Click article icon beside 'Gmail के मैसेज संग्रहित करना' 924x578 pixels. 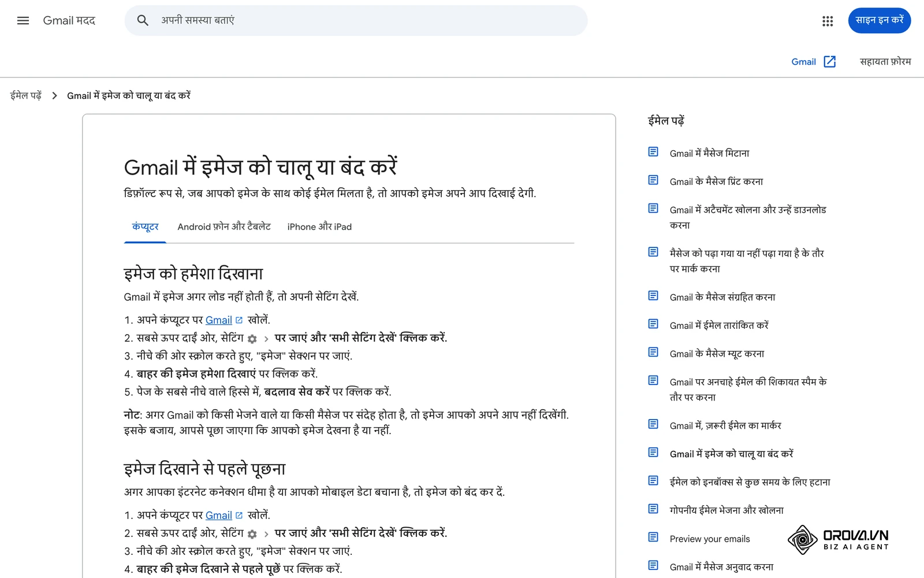[653, 296]
